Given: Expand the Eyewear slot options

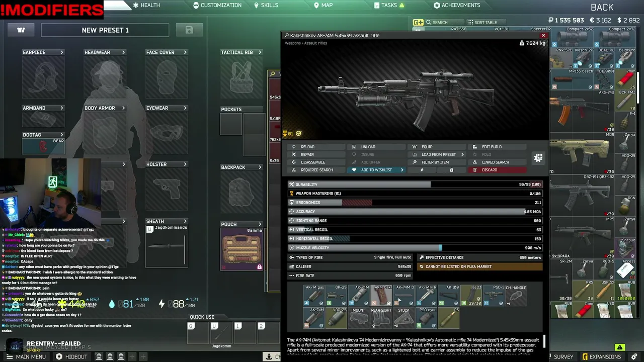Looking at the screenshot, I should (x=185, y=108).
